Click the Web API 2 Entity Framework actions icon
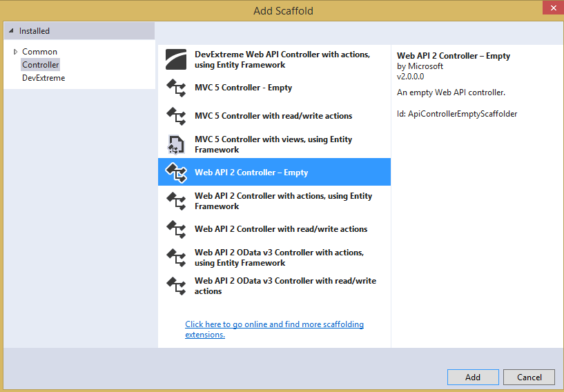The image size is (564, 392). tap(176, 201)
